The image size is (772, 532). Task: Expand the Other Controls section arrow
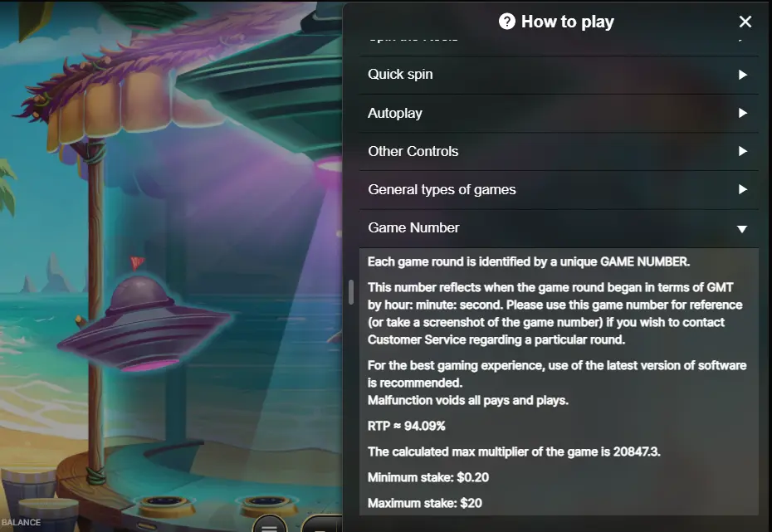742,151
